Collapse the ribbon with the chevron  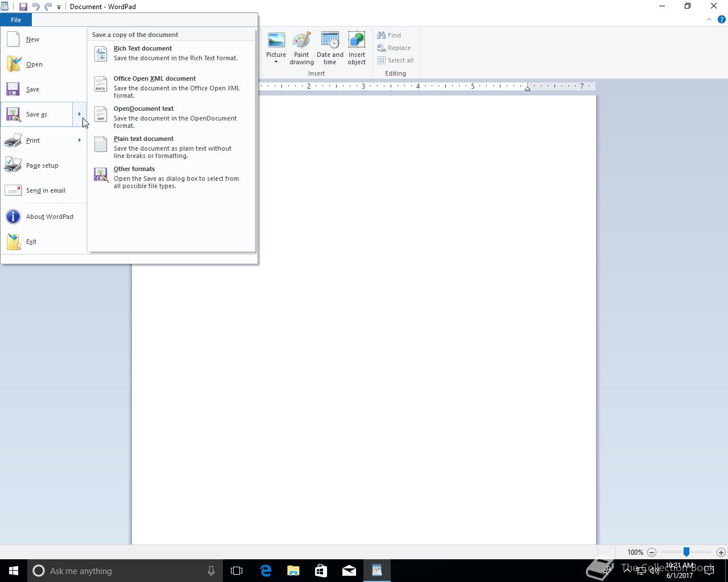pyautogui.click(x=709, y=19)
